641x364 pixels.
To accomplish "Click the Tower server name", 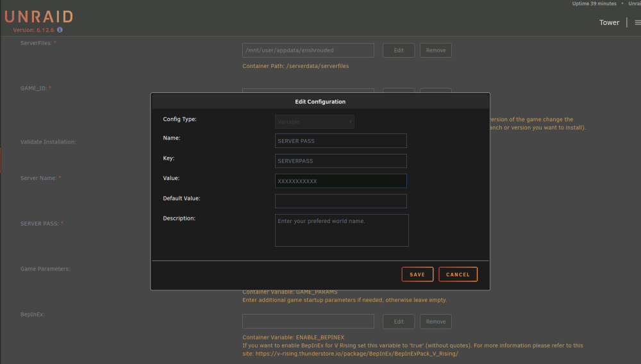I will pos(609,22).
